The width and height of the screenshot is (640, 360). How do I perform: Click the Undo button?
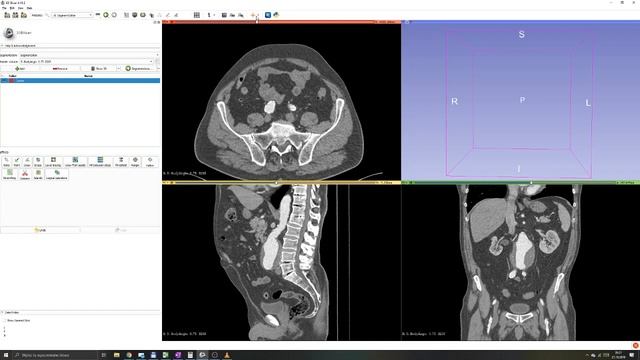point(40,230)
